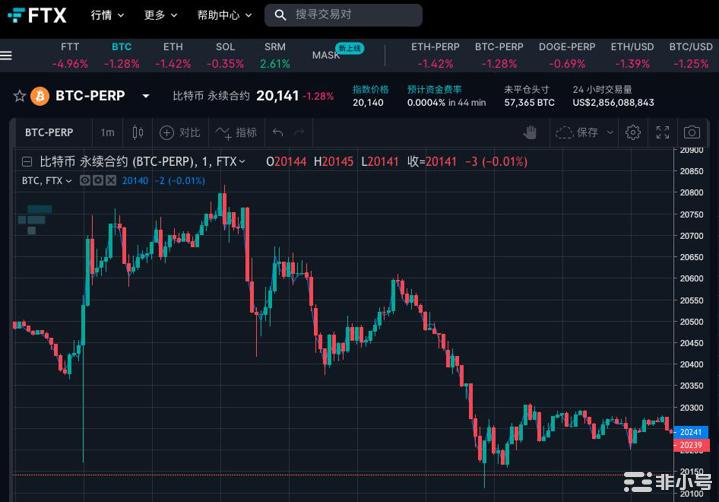
Task: Click the orange Bitcoin coin icon
Action: click(40, 96)
